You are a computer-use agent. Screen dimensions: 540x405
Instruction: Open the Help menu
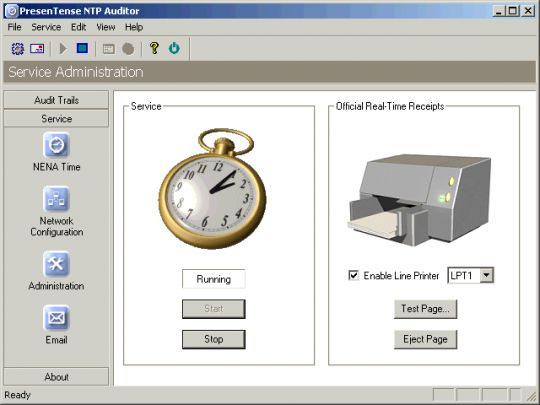[134, 27]
